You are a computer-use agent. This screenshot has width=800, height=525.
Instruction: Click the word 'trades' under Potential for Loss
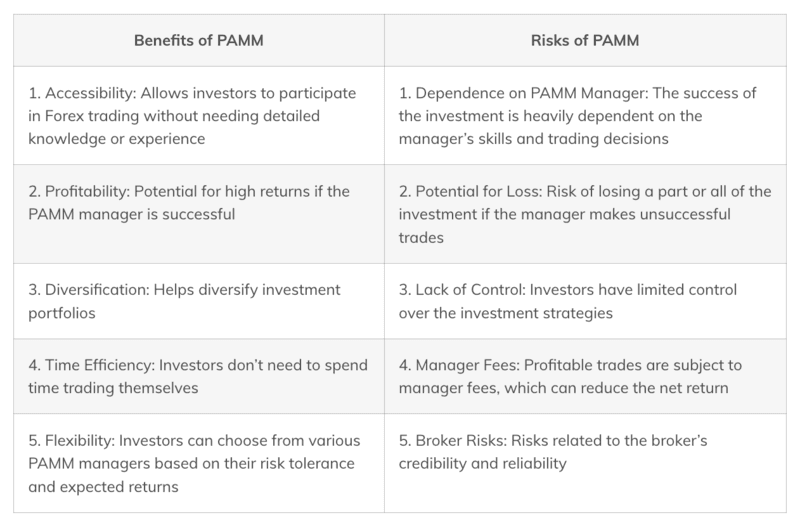point(421,238)
